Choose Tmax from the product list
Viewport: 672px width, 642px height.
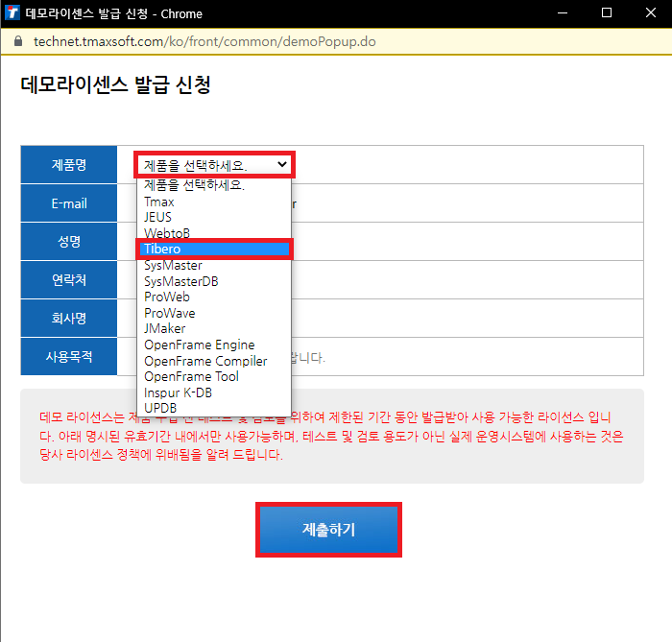point(214,202)
